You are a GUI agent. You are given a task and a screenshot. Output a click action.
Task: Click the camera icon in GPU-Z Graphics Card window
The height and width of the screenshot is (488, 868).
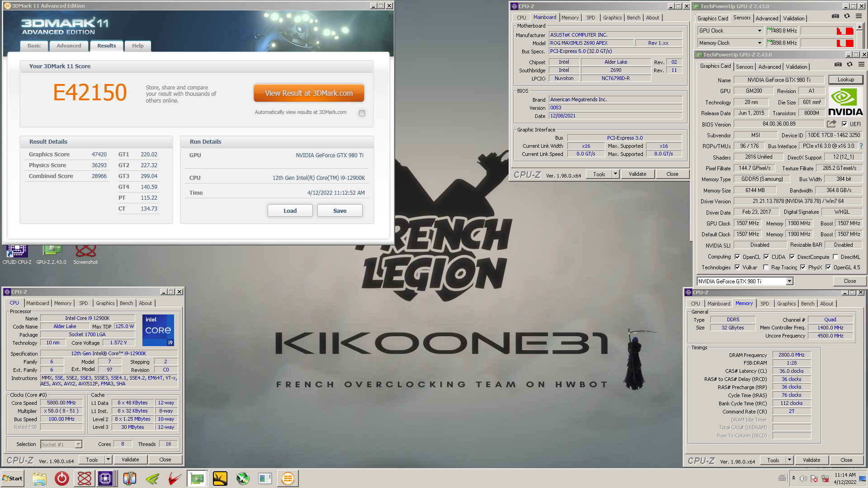click(838, 65)
